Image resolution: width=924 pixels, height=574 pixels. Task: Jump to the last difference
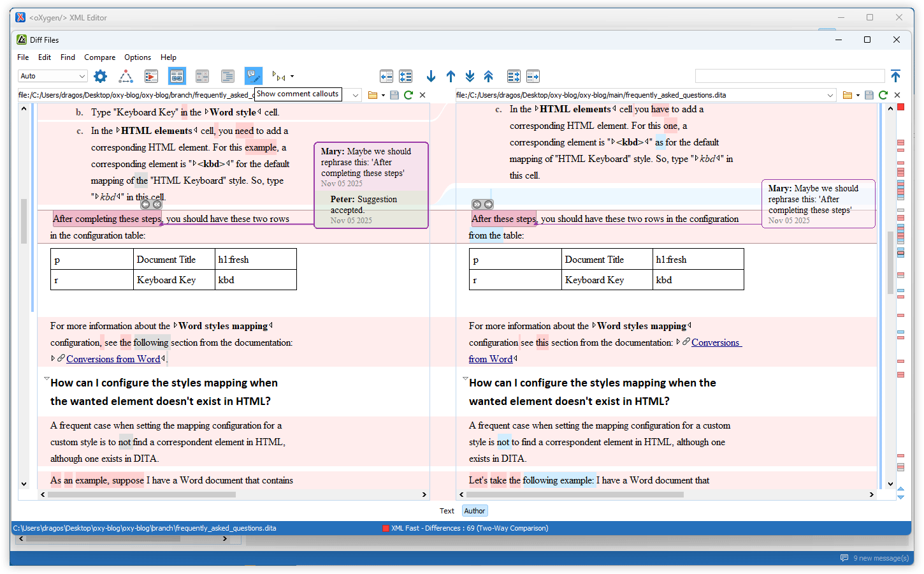click(x=470, y=77)
